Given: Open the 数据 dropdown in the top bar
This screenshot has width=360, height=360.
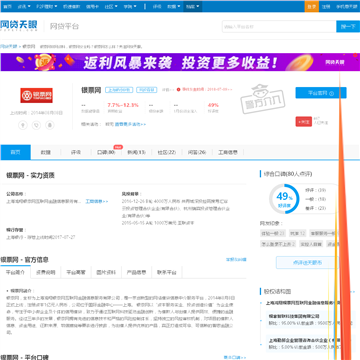Looking at the screenshot, I should click(174, 6).
